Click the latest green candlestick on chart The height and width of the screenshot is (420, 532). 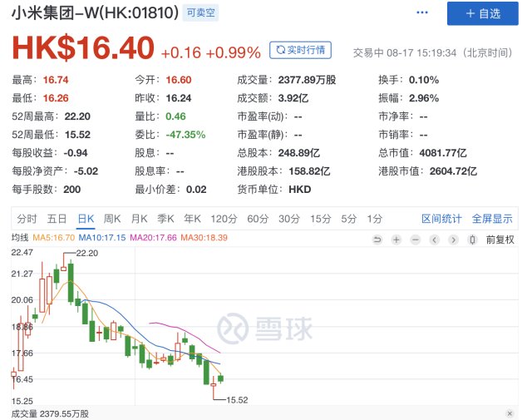220,378
